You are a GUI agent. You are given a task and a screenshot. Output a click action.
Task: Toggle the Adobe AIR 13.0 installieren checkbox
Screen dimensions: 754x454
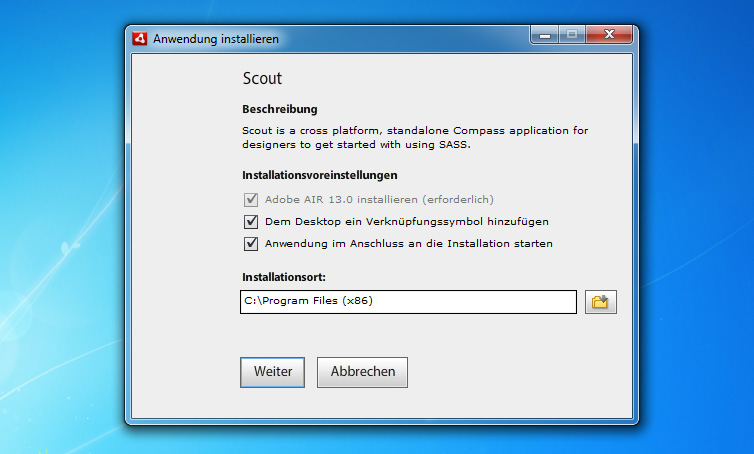click(251, 200)
